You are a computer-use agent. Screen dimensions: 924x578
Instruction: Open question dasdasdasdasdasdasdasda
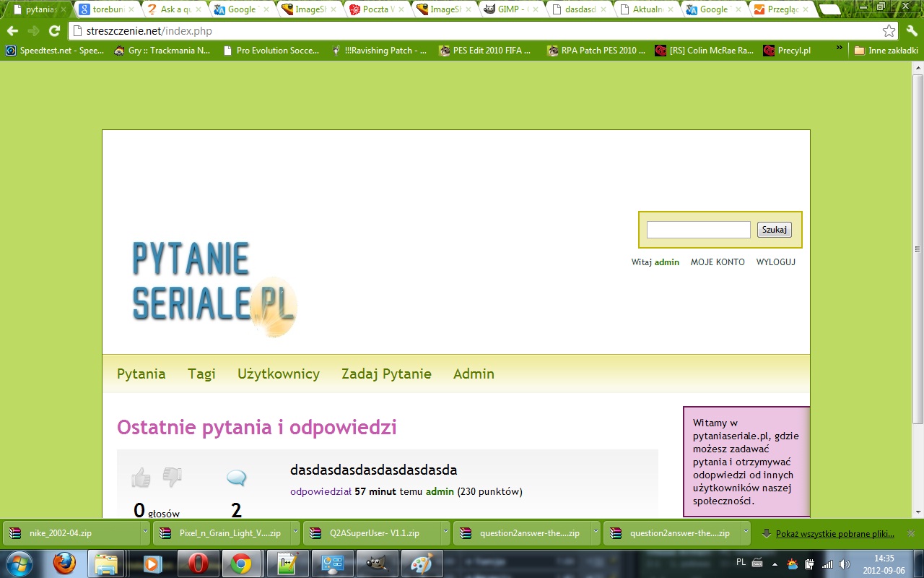[374, 470]
